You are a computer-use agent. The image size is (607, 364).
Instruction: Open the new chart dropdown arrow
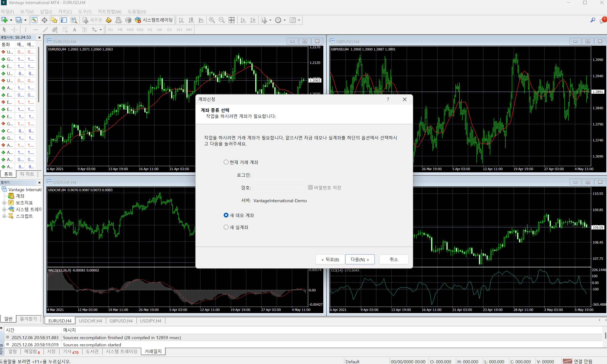[11, 20]
